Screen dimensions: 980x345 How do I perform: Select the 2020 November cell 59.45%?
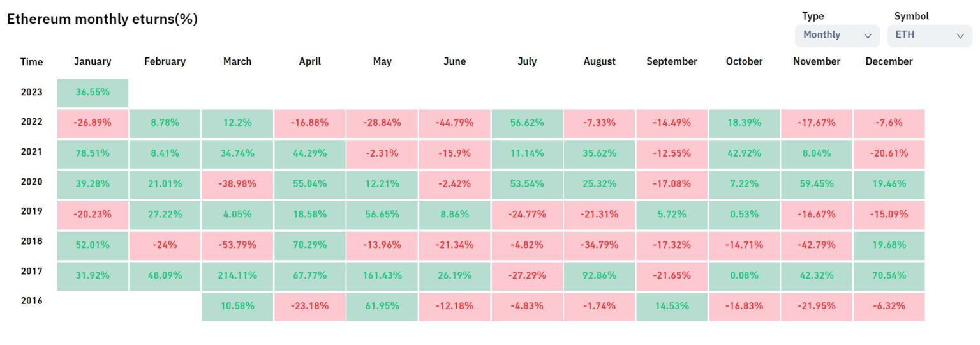click(817, 184)
